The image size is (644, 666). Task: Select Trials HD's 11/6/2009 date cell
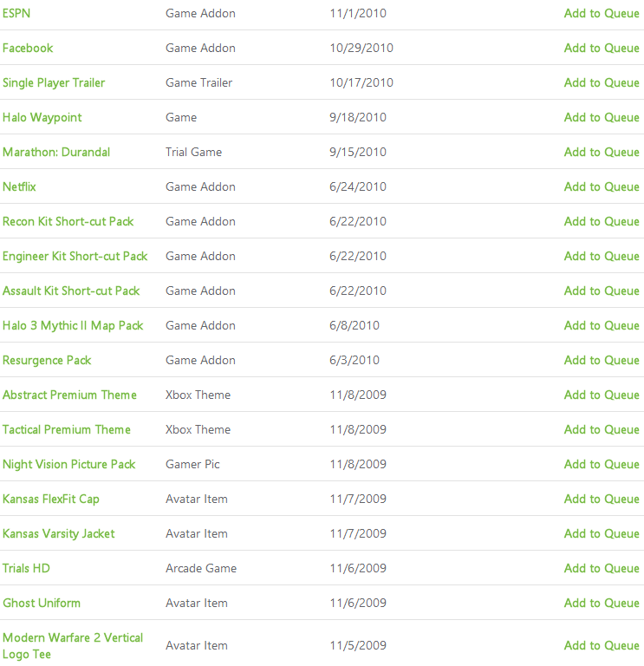(x=358, y=568)
